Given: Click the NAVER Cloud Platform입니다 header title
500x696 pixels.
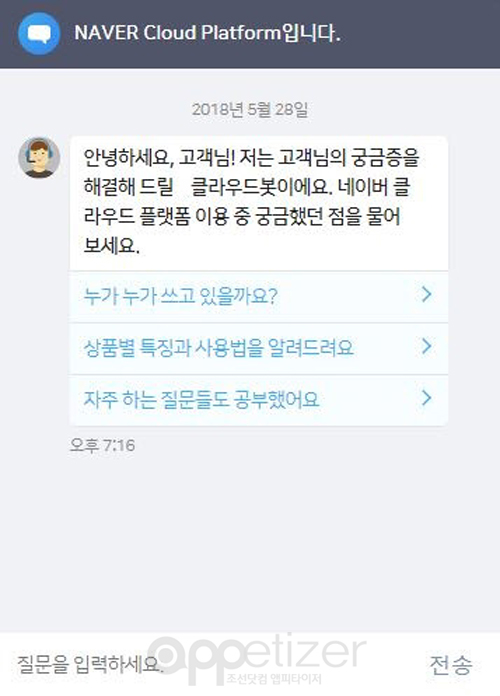Looking at the screenshot, I should coord(207,33).
